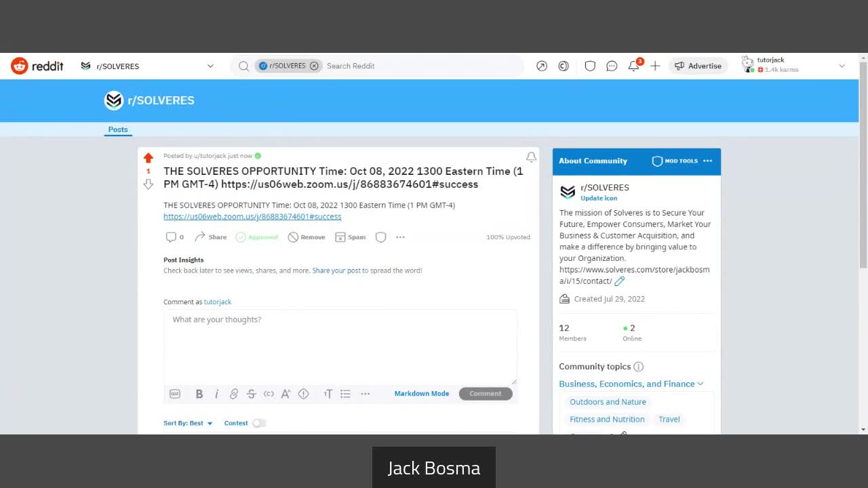Open the Advertise button
868x488 pixels.
click(x=698, y=66)
